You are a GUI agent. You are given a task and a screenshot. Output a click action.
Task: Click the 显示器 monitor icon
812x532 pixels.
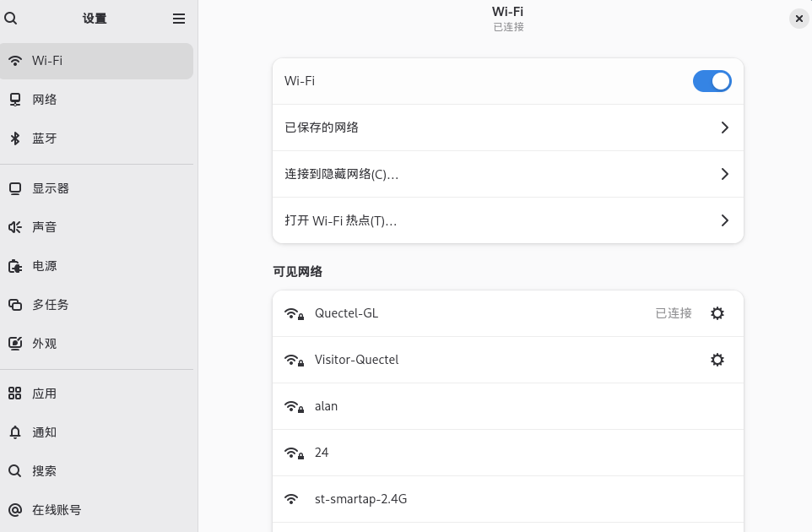point(14,188)
